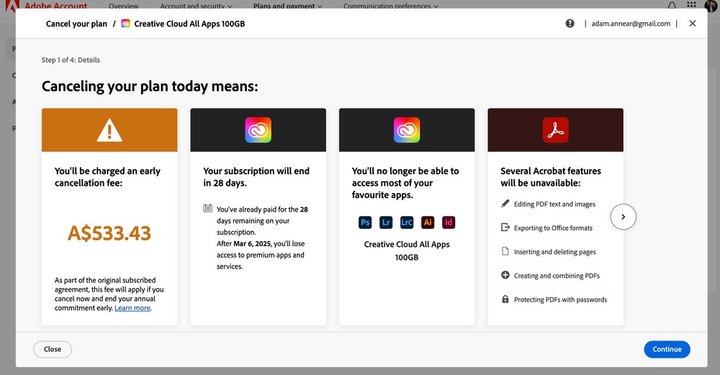Click the Cancel your plan breadcrumb

coord(76,24)
